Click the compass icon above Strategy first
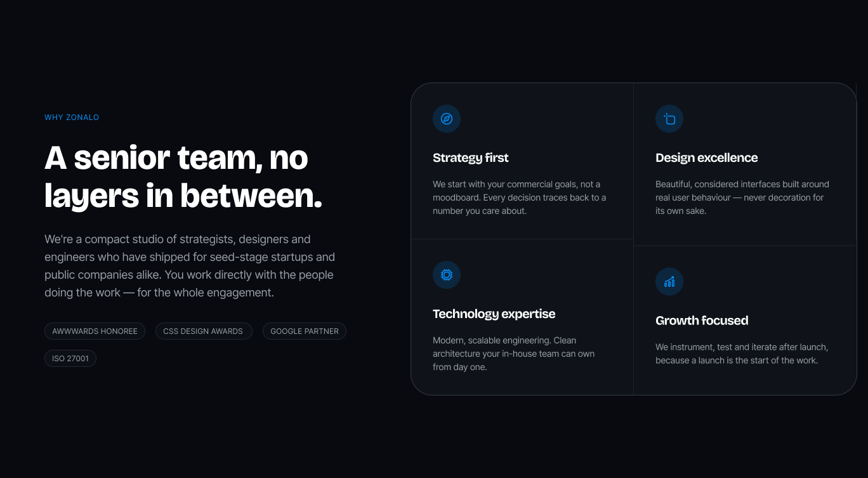The image size is (868, 478). tap(447, 119)
